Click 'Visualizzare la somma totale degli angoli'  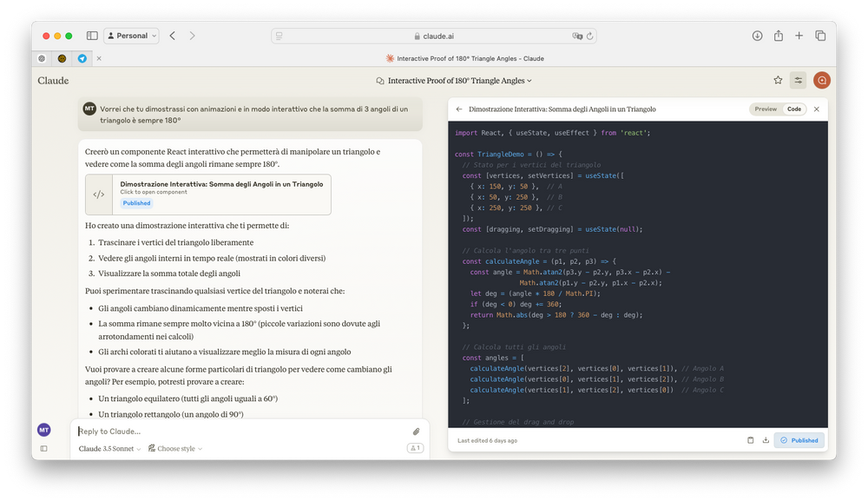click(169, 274)
